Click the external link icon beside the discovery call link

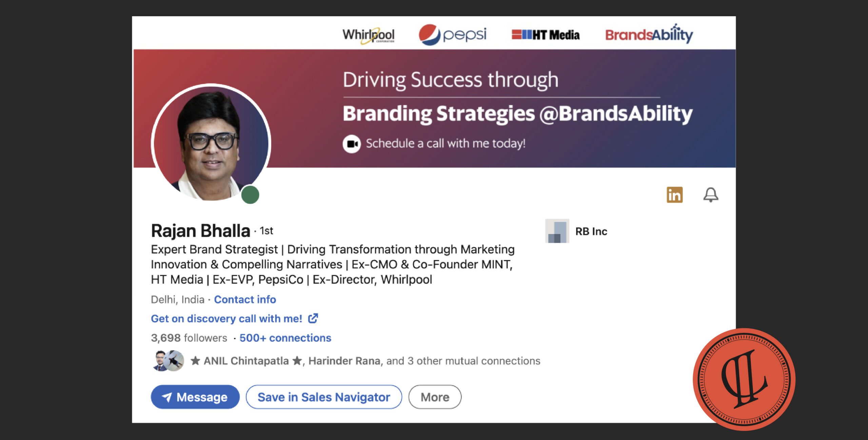313,318
